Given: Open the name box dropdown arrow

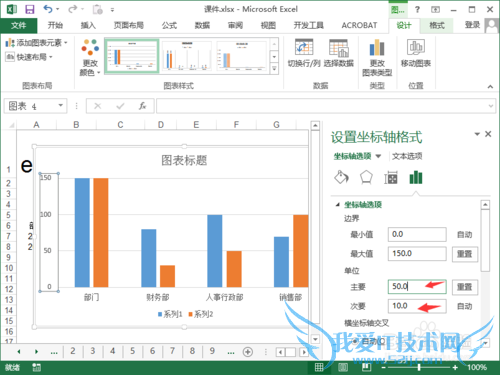Looking at the screenshot, I should (61, 105).
